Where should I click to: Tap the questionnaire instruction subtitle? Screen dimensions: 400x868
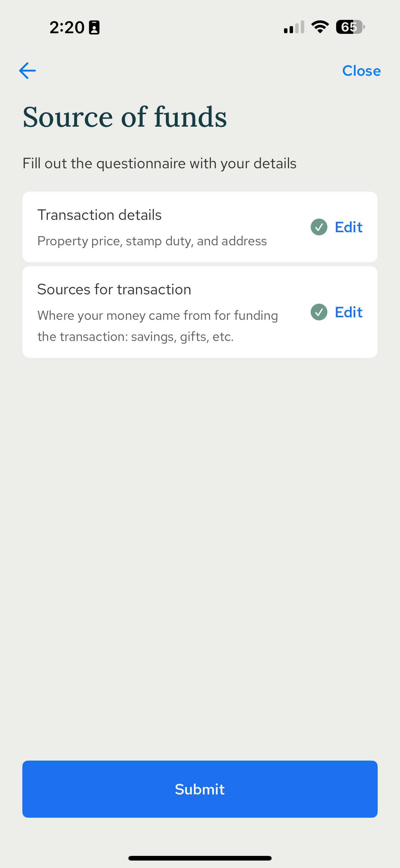coord(160,163)
